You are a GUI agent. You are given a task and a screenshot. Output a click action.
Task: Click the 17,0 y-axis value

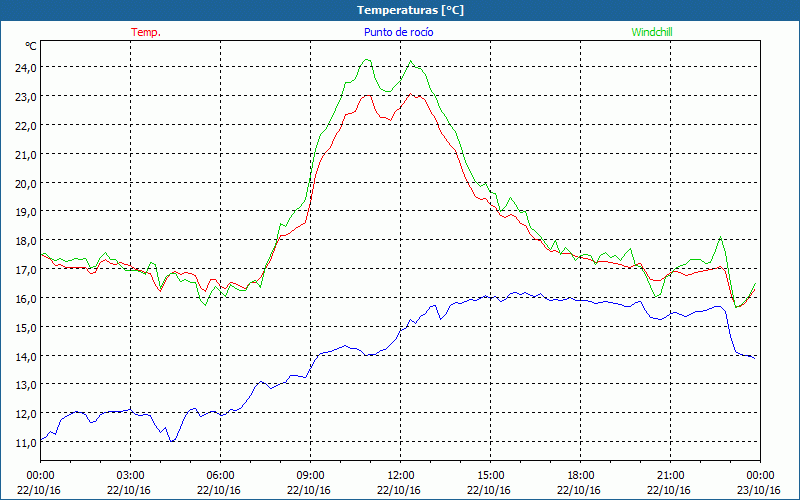(x=26, y=269)
